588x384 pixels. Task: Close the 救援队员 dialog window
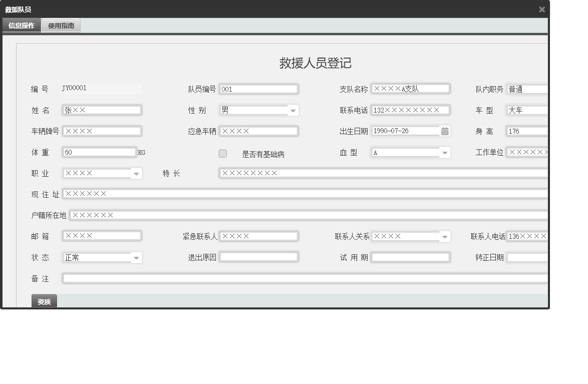(542, 9)
